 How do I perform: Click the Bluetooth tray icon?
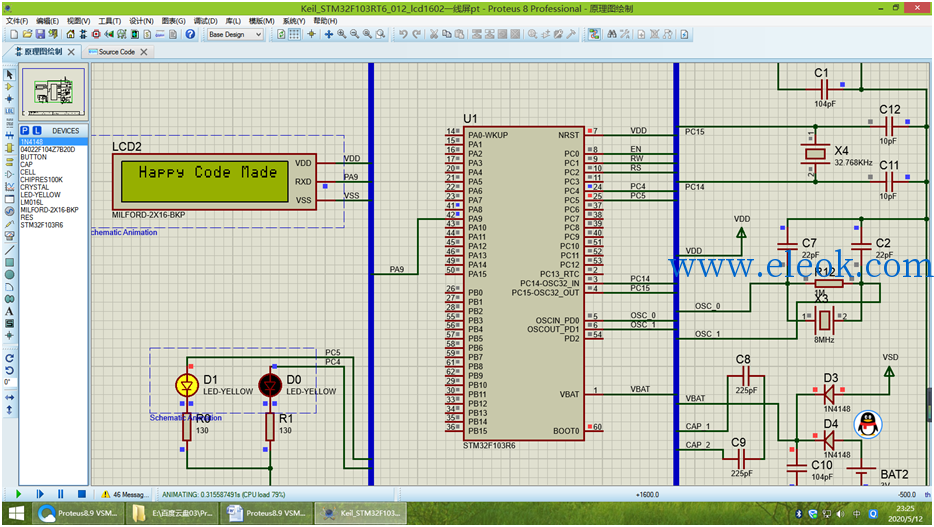pyautogui.click(x=799, y=514)
